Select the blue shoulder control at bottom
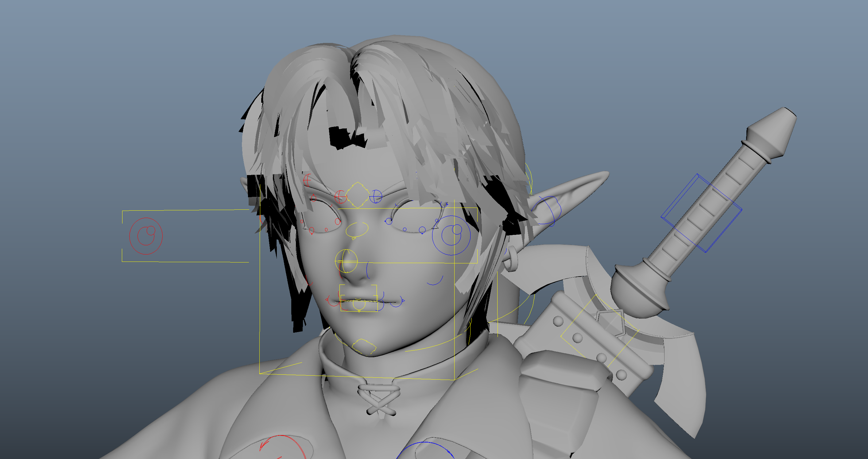This screenshot has width=868, height=459. point(425,450)
